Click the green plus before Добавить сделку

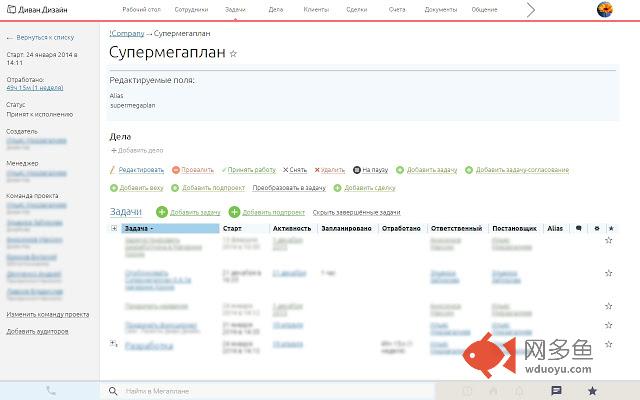338,188
